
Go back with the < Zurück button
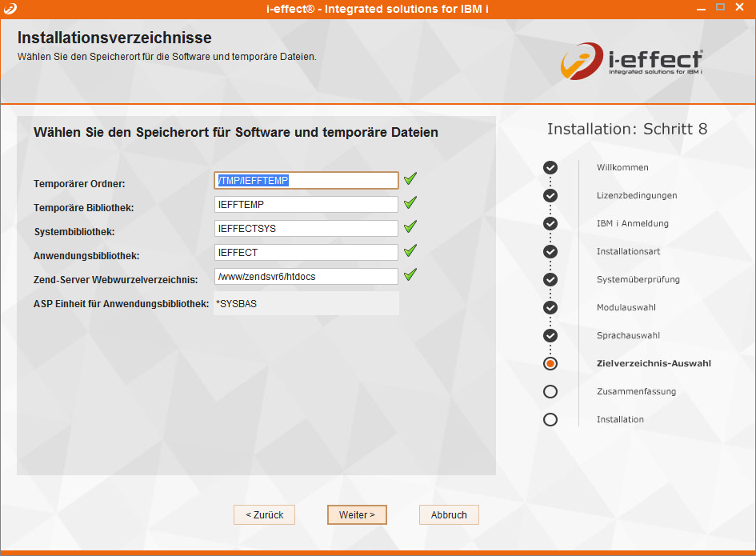pos(264,514)
